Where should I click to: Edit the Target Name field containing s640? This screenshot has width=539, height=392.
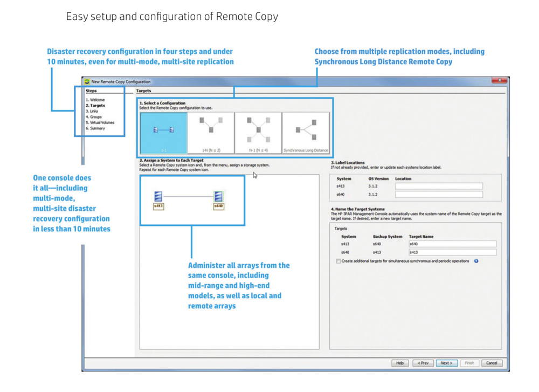click(x=452, y=244)
